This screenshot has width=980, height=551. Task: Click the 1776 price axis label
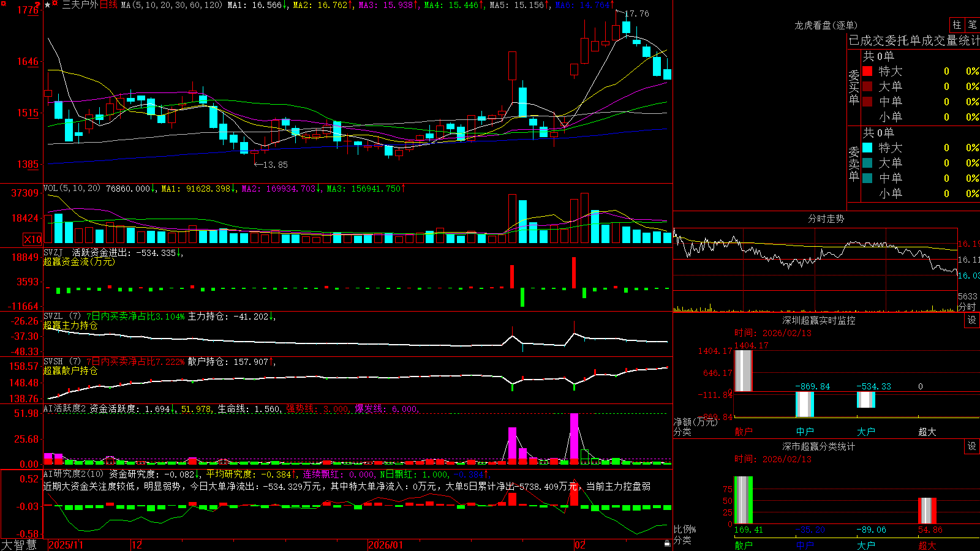(x=28, y=10)
